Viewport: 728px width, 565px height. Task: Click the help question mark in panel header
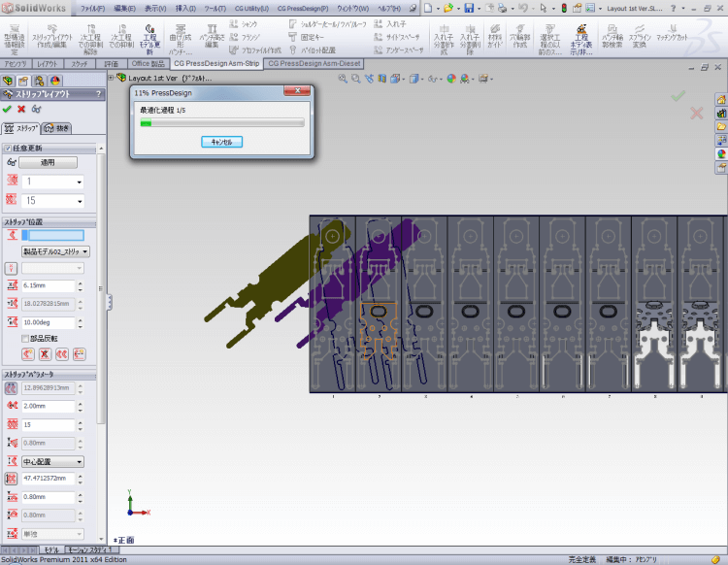98,94
